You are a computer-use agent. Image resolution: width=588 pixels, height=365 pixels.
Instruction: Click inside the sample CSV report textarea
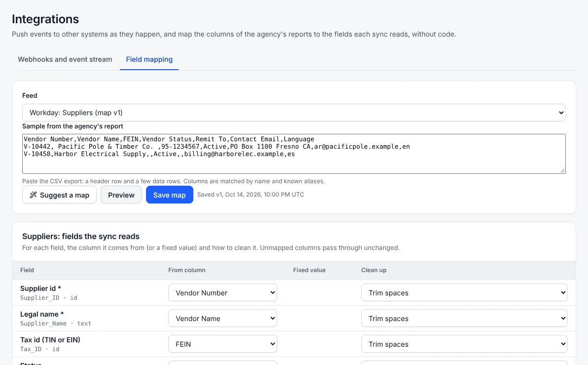294,154
